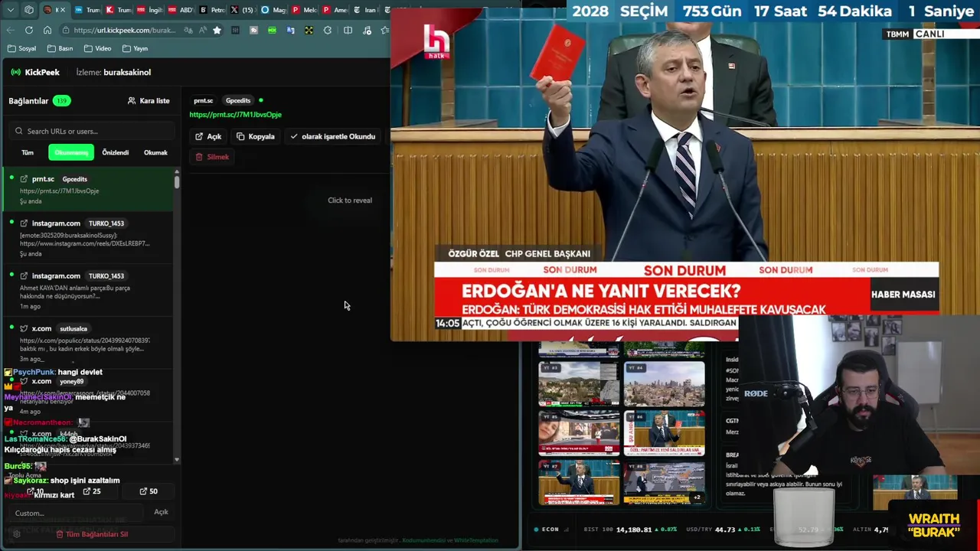Select the Okumak filter tab
980x551 pixels.
155,152
